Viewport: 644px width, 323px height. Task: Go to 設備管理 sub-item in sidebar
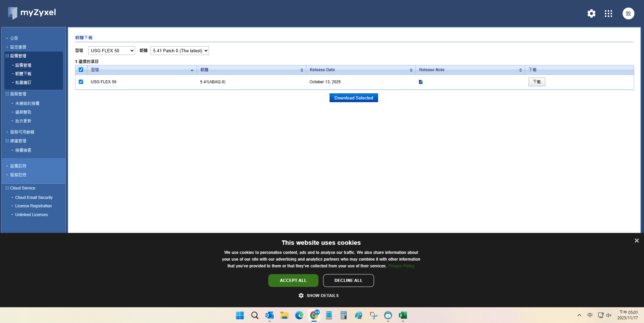23,65
